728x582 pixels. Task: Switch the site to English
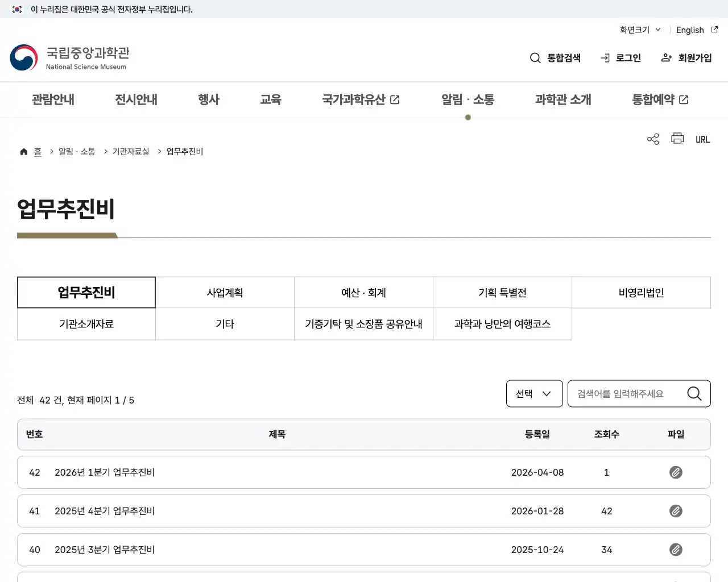click(689, 30)
